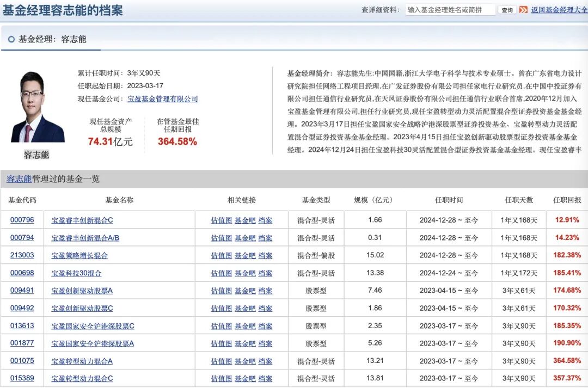Image resolution: width=588 pixels, height=388 pixels.
Task: Click the 基金类型 column header
Action: click(x=316, y=200)
